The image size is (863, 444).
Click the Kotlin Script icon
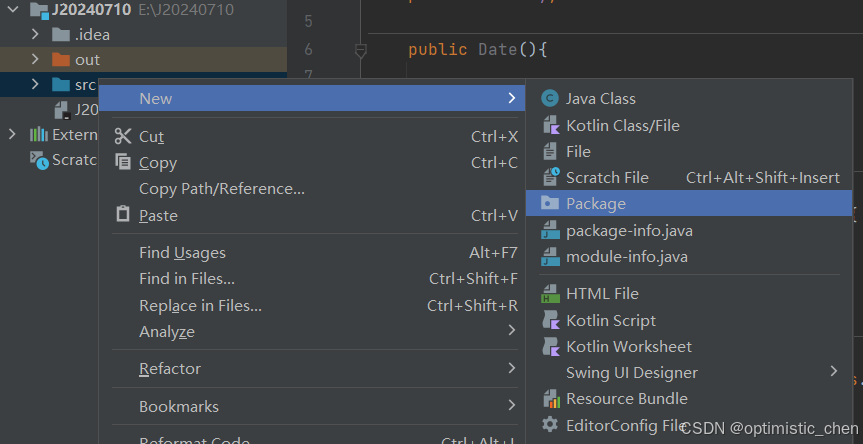click(x=549, y=320)
